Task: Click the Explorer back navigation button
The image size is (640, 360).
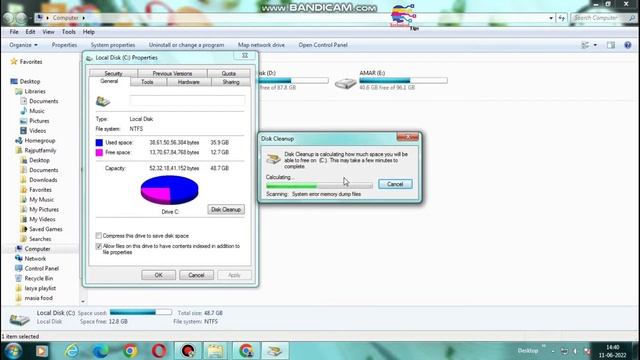Action: pos(8,18)
